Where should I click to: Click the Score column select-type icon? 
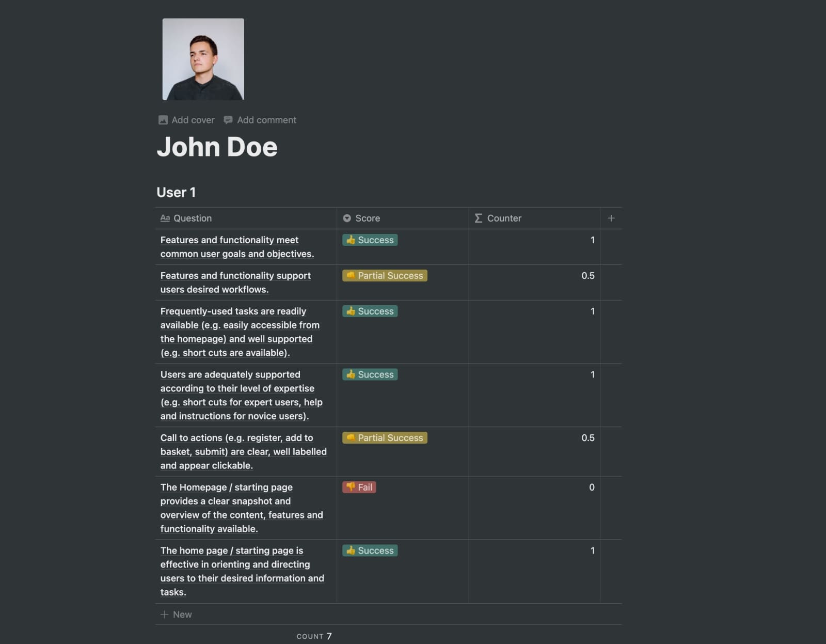[x=347, y=218]
